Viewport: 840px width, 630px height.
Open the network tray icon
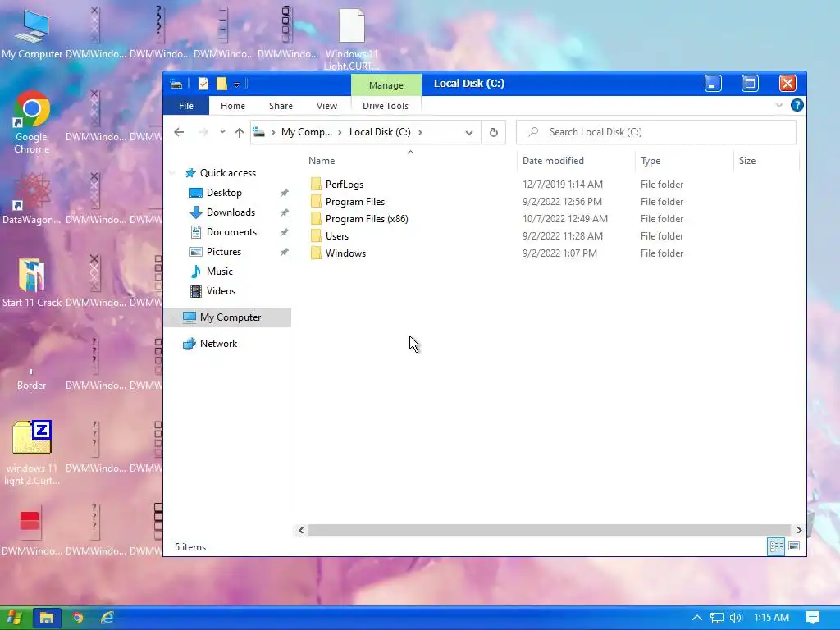716,618
